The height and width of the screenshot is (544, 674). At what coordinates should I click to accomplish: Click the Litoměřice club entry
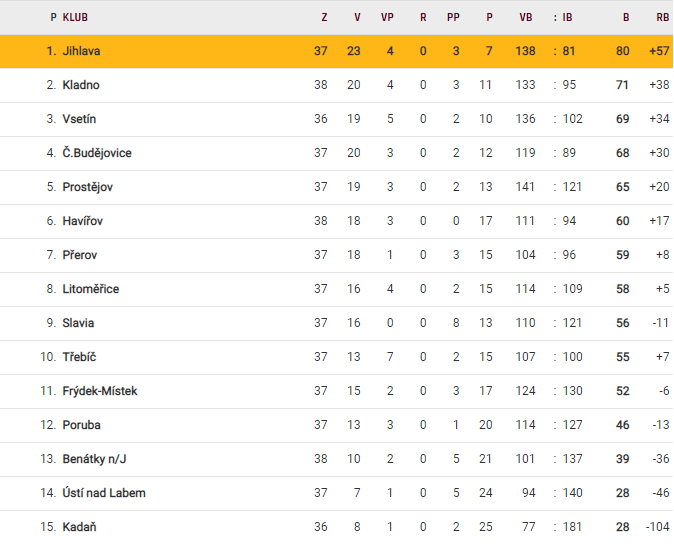click(x=91, y=289)
